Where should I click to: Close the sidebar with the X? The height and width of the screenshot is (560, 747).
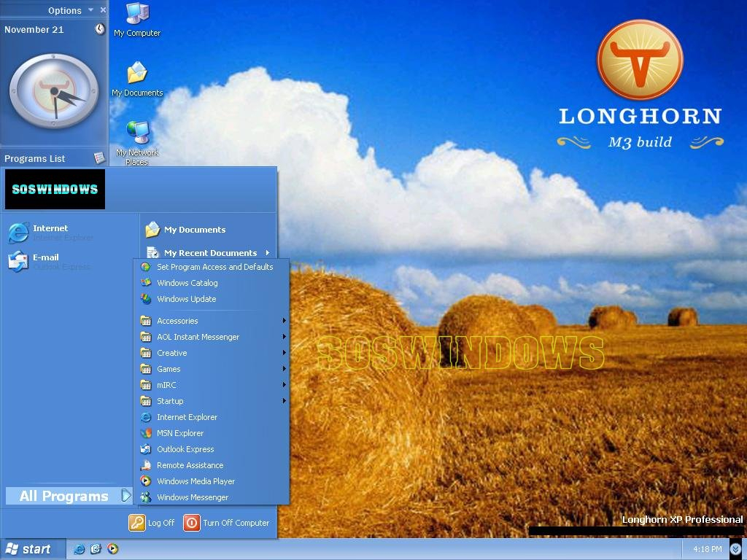pyautogui.click(x=103, y=10)
